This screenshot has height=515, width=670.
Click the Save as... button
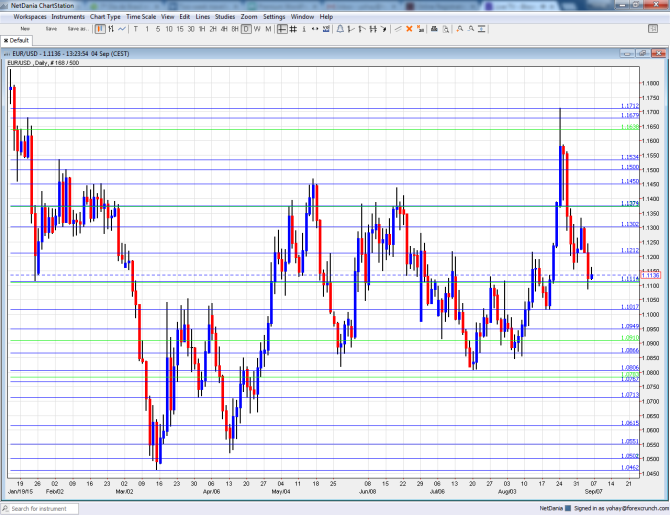78,29
